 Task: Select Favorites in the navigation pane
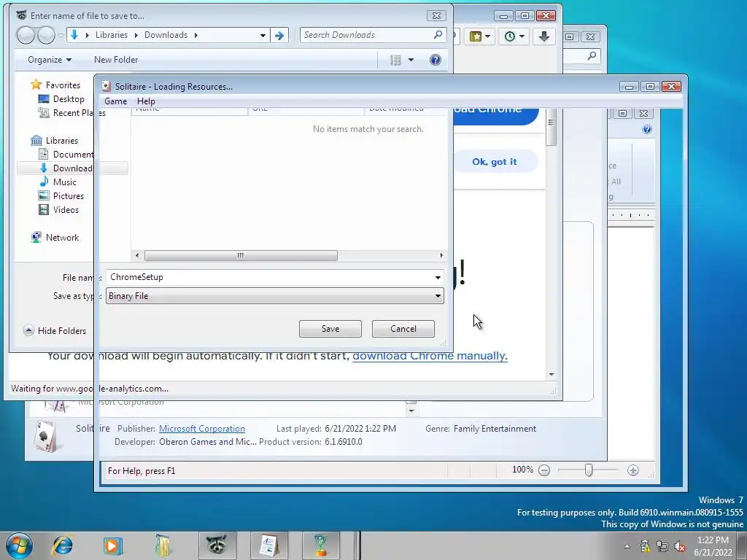63,85
